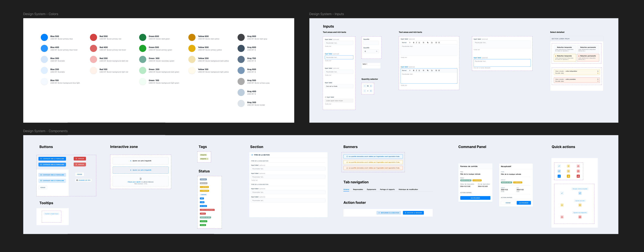Screen dimensions: 644x252
Task: Click the bulleted list icon in the blue-outlined editor
Action: 439,71
